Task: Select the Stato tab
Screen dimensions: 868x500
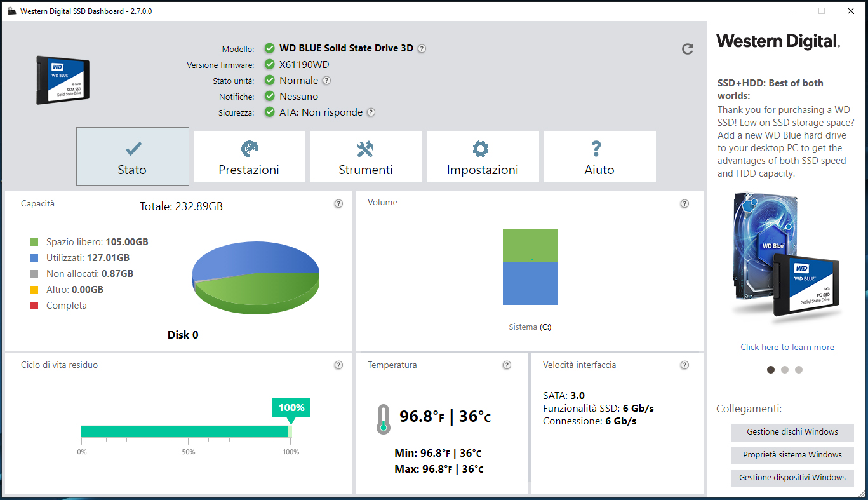Action: (x=132, y=156)
